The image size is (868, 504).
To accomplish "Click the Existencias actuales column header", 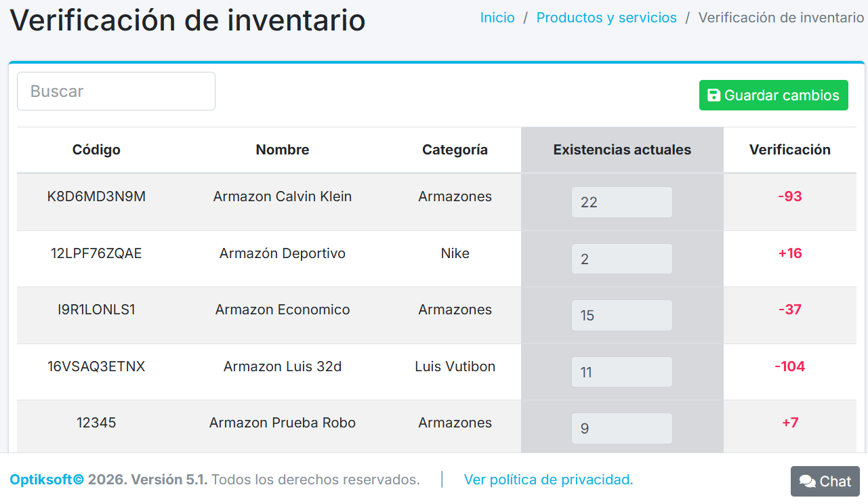I will click(x=622, y=150).
